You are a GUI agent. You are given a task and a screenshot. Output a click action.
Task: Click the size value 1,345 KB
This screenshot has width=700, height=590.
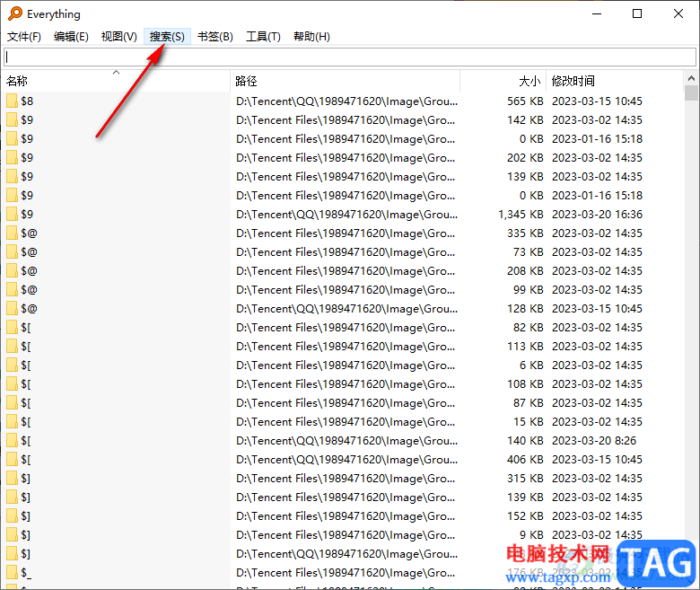point(521,215)
